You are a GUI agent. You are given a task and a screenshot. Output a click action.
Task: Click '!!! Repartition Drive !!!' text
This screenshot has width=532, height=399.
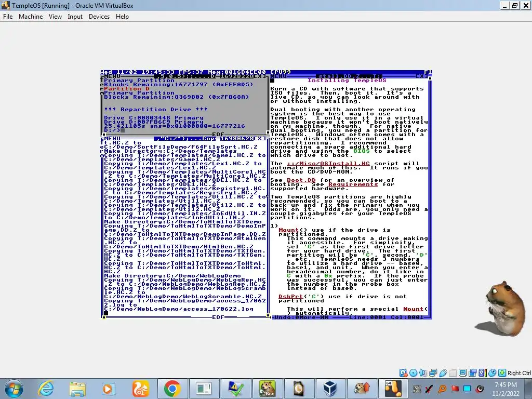[x=156, y=110]
